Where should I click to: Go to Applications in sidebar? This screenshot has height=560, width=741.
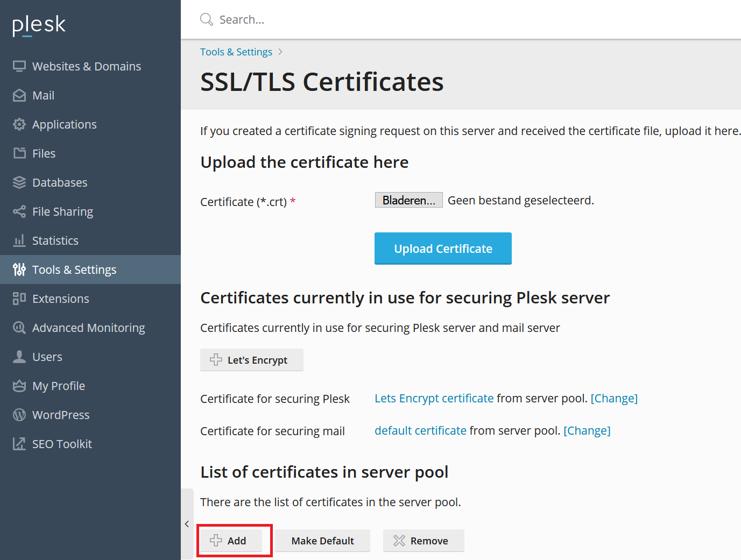coord(90,124)
